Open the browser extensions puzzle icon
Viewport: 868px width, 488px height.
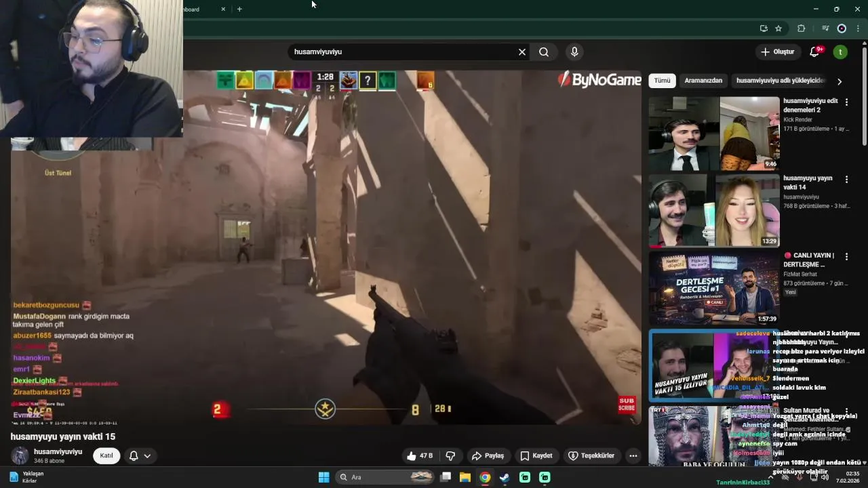pyautogui.click(x=802, y=28)
